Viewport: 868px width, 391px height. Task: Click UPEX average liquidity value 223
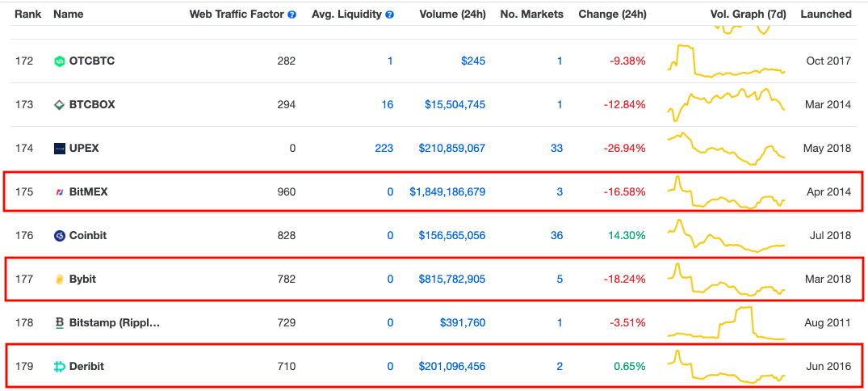tap(384, 149)
